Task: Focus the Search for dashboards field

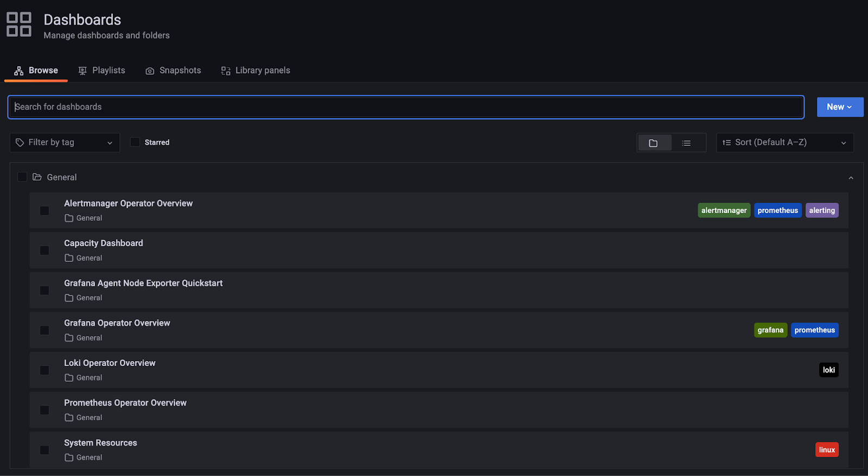Action: click(406, 107)
